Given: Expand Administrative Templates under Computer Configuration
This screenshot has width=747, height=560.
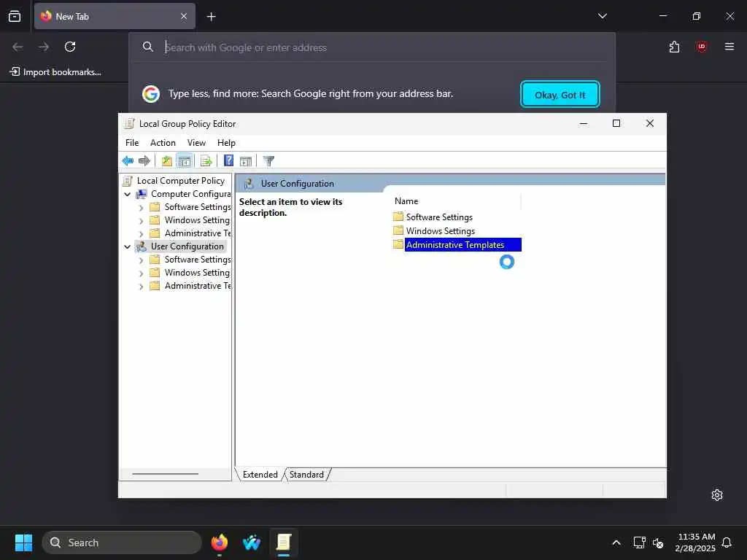Looking at the screenshot, I should [x=141, y=234].
